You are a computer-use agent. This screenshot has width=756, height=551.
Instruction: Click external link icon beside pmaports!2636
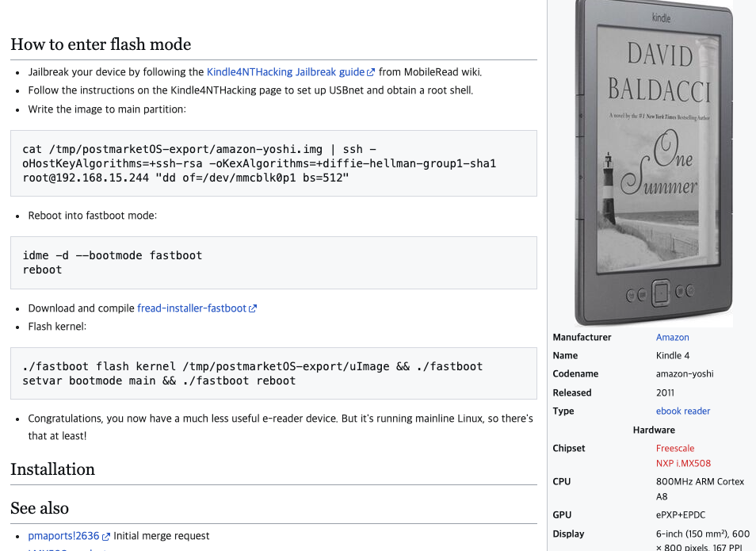coord(105,537)
